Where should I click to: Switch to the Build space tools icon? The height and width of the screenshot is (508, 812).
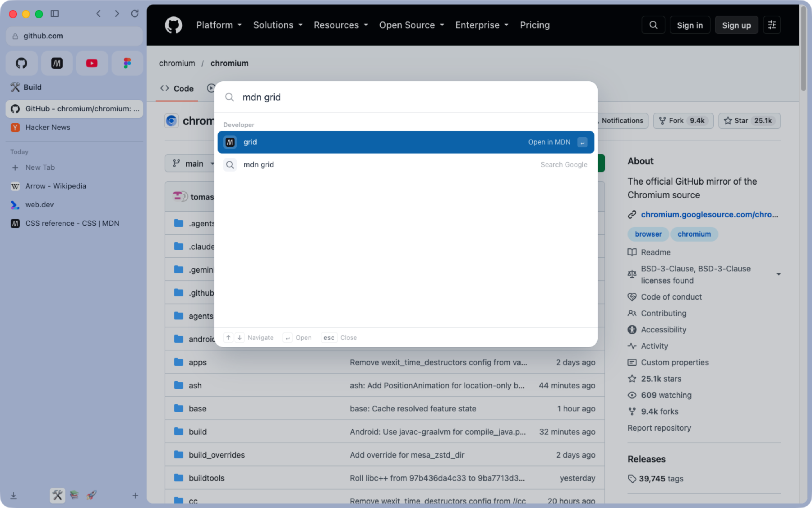(x=57, y=495)
